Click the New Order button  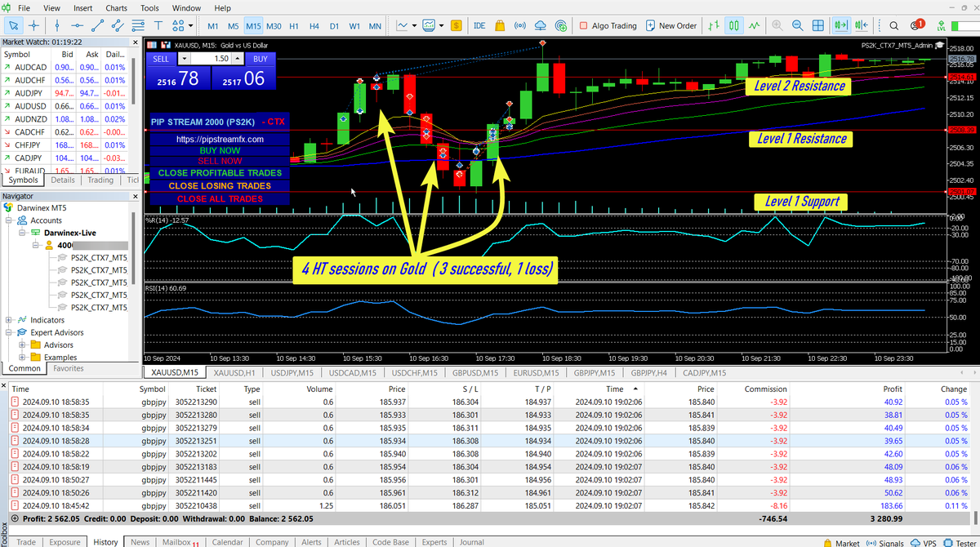point(670,25)
